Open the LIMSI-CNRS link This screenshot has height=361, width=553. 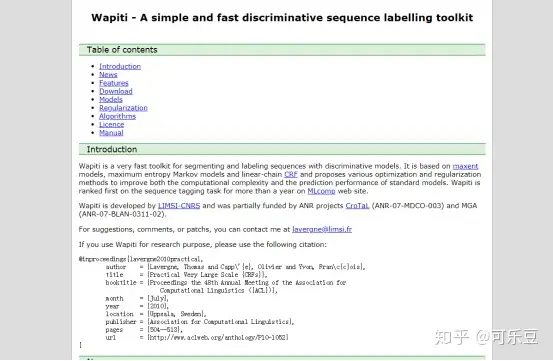[179, 206]
